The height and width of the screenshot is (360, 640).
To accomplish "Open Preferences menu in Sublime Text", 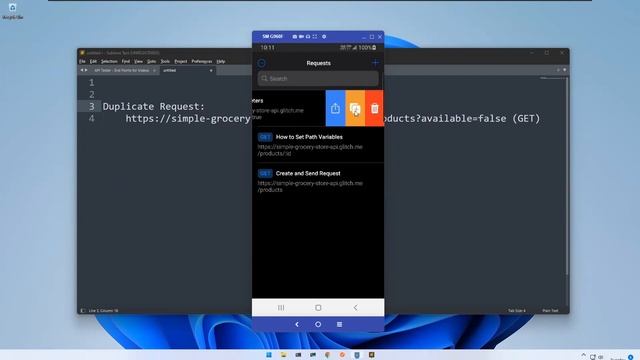I will click(x=202, y=61).
